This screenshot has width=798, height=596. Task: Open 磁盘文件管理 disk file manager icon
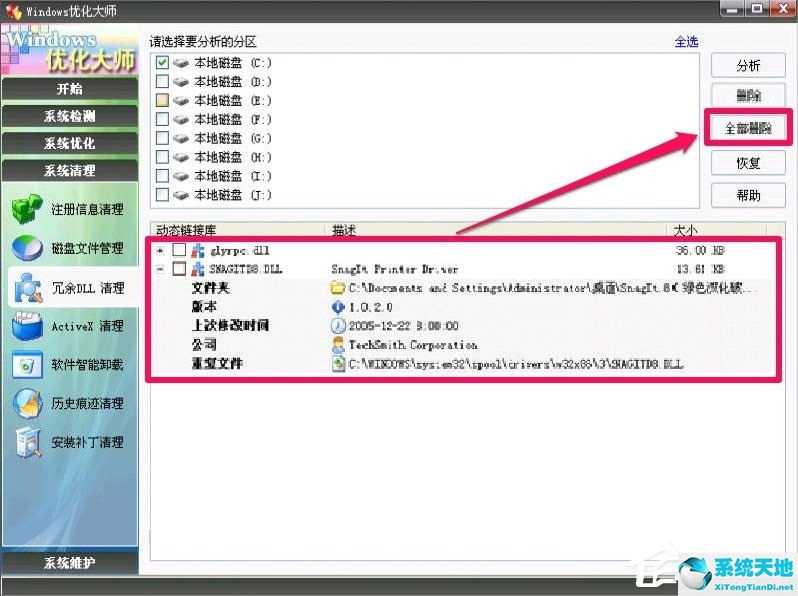pyautogui.click(x=26, y=248)
